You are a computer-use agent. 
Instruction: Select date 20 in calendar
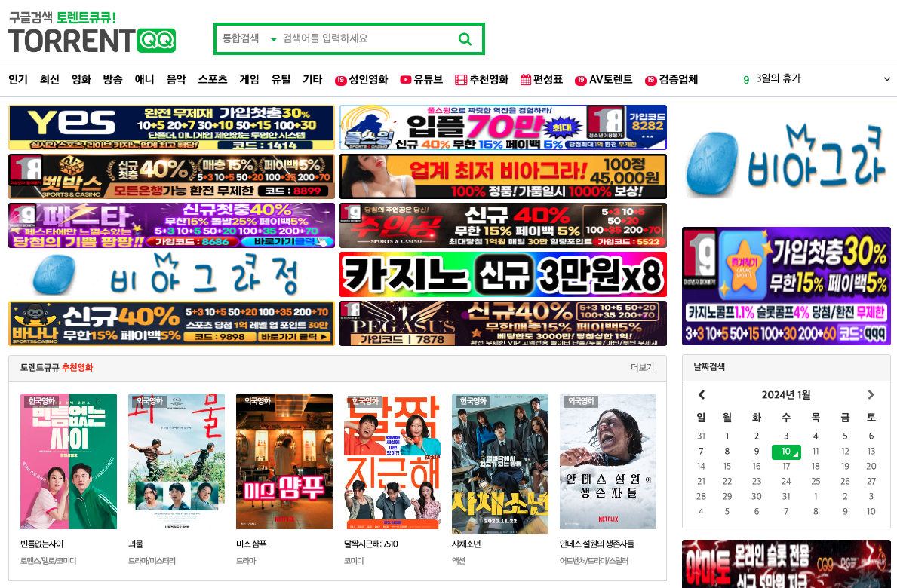coord(871,467)
